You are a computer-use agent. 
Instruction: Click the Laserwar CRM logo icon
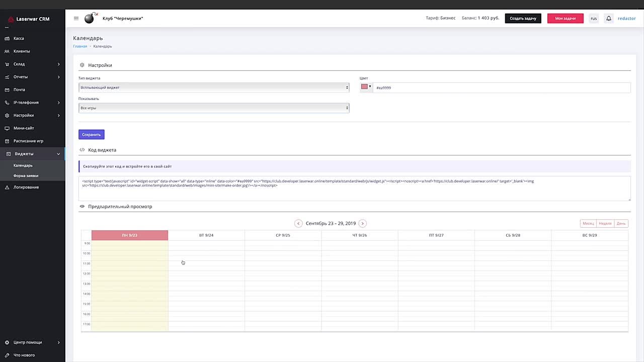[11, 19]
